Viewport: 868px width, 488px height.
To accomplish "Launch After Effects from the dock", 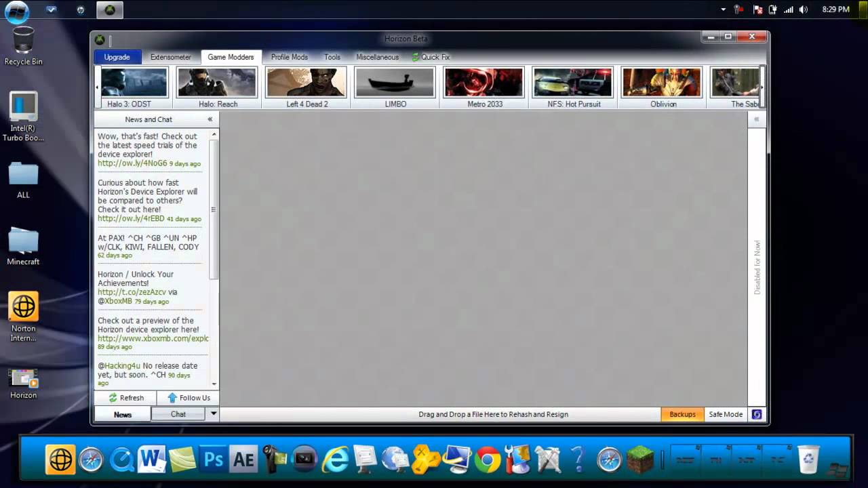I will 243,460.
